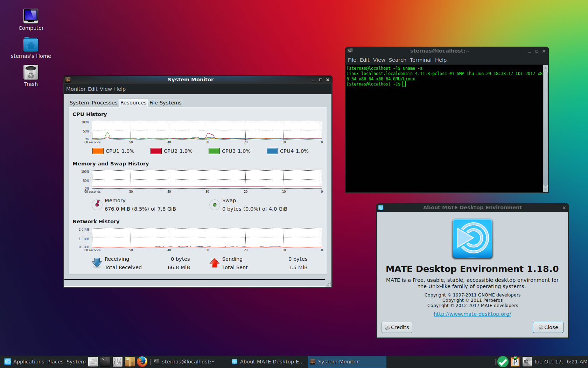Click 'MATE Desktop Environment 1.18.0' heading
588x368 pixels.
(472, 269)
